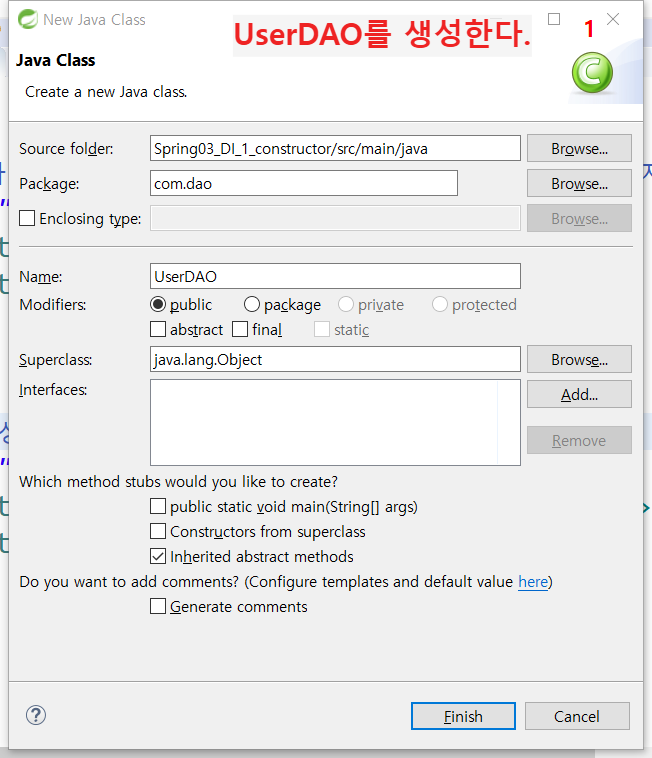Click the Superclass field with java.lang.Object

(x=335, y=359)
